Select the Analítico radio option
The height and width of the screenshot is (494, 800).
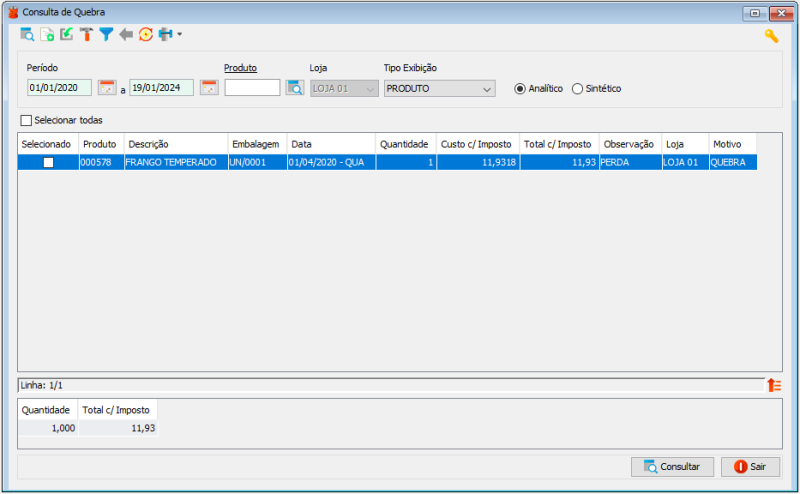click(x=520, y=88)
